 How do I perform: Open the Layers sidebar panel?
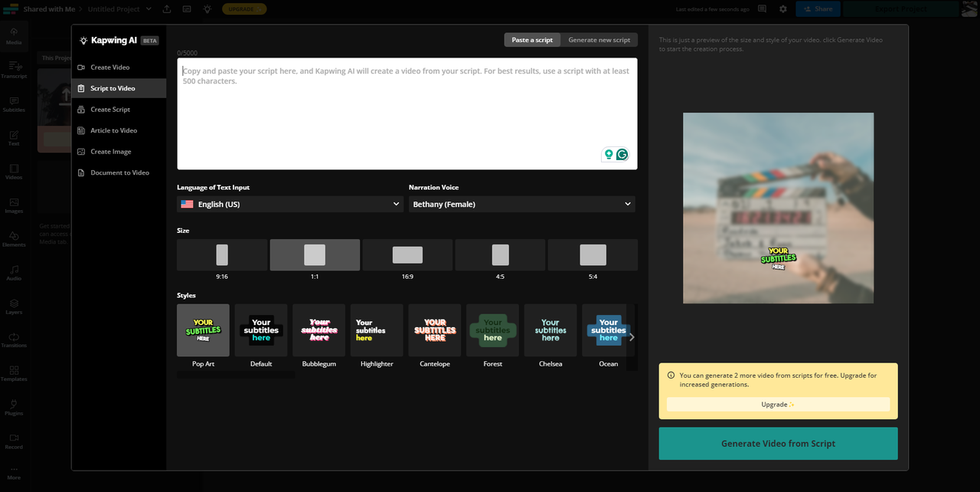click(x=14, y=306)
